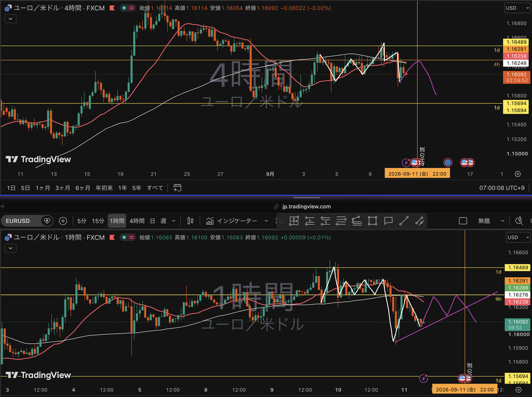Select the long position drawing tool

tap(310, 221)
